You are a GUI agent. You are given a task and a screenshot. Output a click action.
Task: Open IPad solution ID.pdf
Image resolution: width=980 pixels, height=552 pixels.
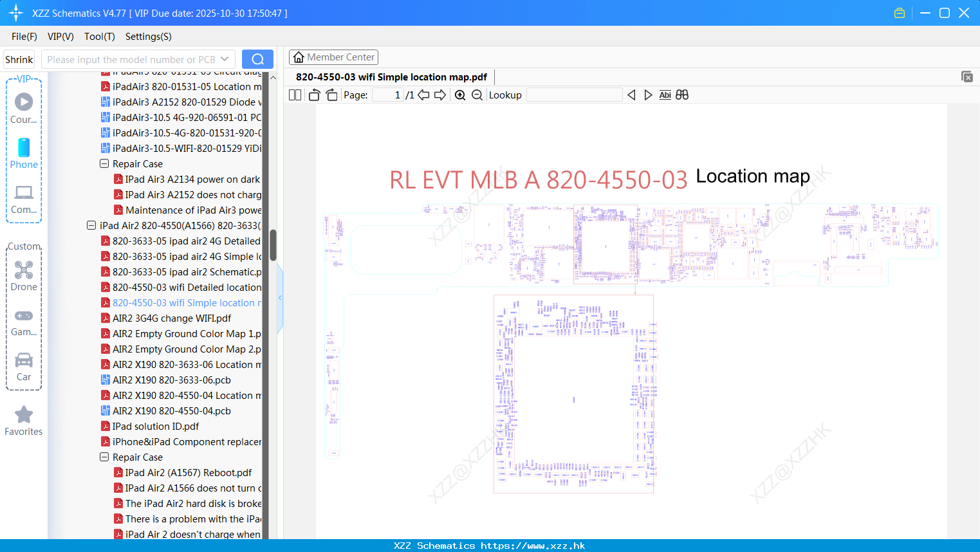[x=150, y=426]
